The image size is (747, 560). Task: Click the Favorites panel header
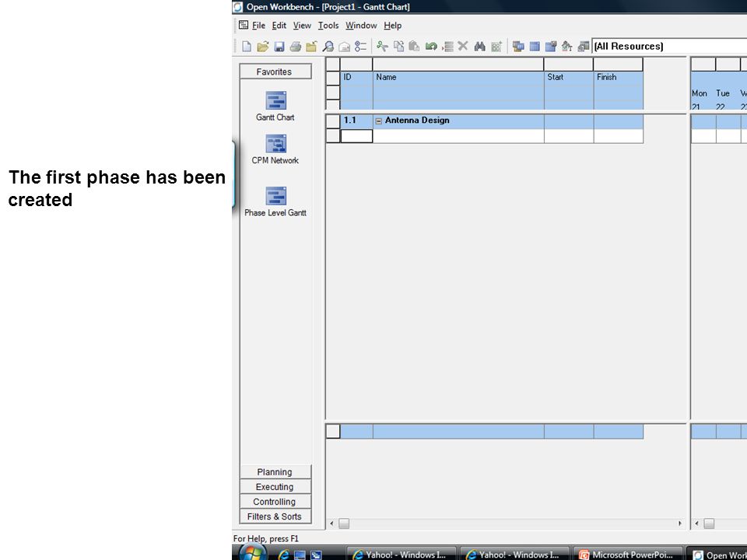click(x=275, y=72)
